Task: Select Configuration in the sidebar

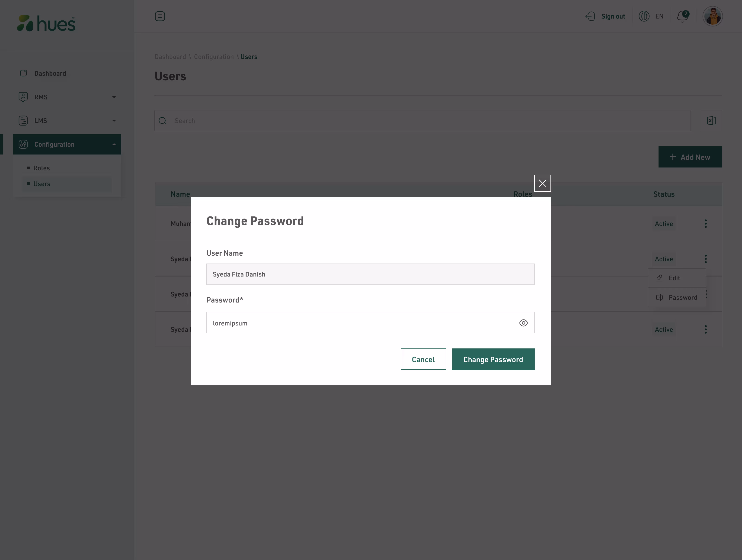Action: coord(67,144)
